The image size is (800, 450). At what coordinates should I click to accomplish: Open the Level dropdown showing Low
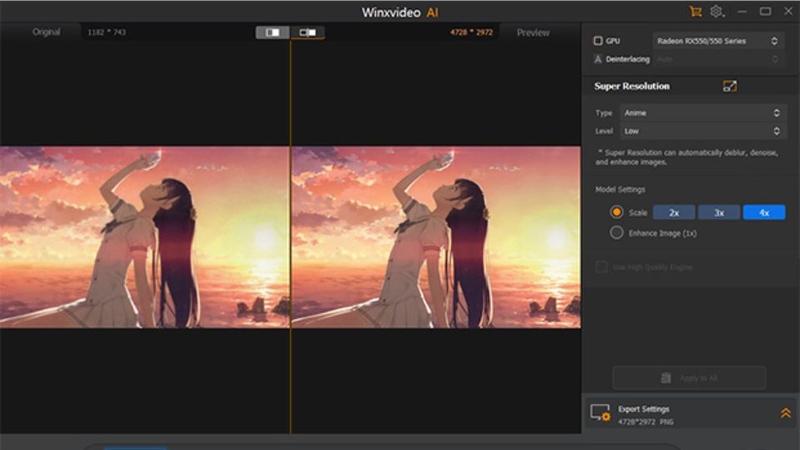click(702, 131)
